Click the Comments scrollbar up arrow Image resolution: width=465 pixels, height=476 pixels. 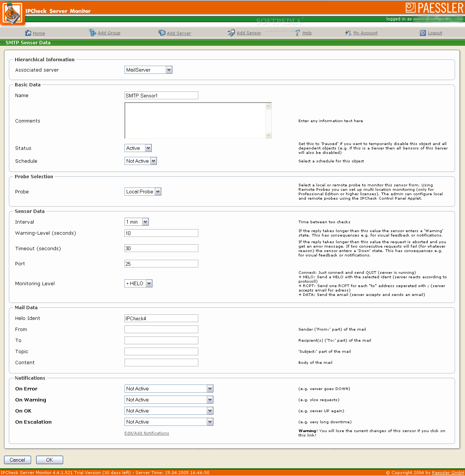269,106
